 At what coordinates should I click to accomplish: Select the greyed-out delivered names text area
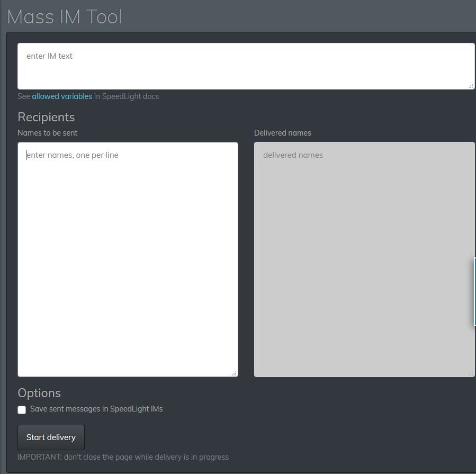click(364, 260)
